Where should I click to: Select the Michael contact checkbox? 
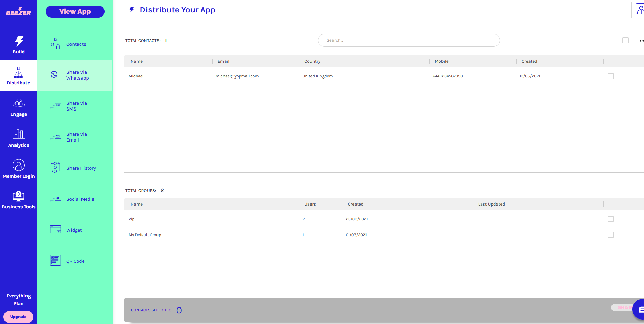point(611,76)
